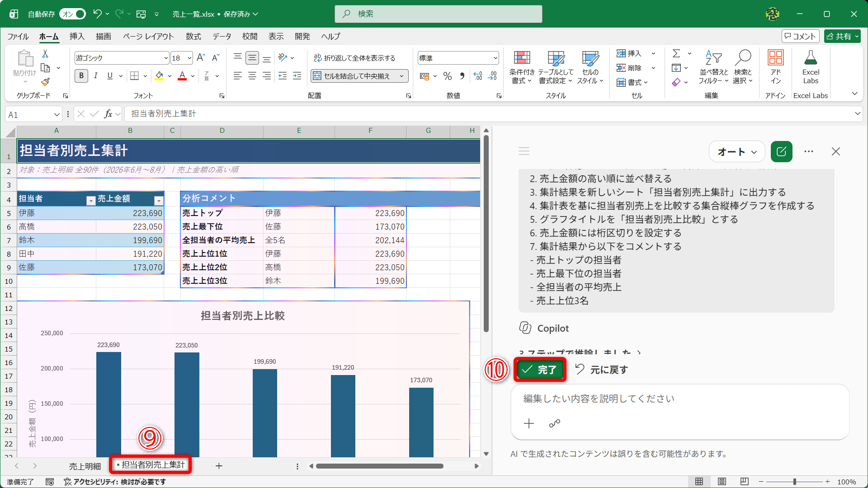Click the decrease indent icon

click(283, 76)
